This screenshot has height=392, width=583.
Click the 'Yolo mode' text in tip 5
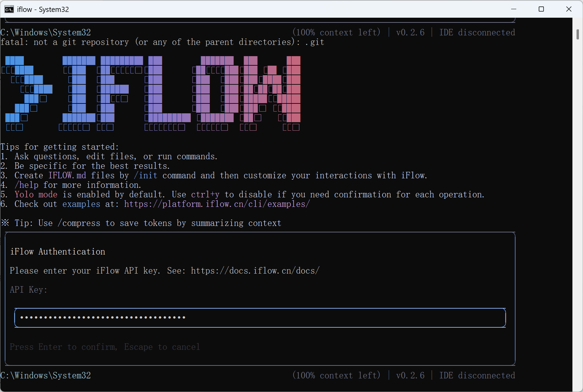36,195
